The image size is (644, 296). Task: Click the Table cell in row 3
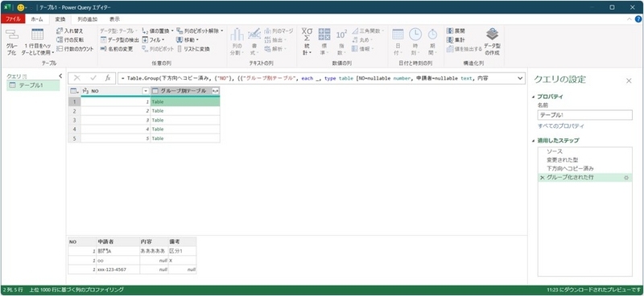tap(185, 120)
